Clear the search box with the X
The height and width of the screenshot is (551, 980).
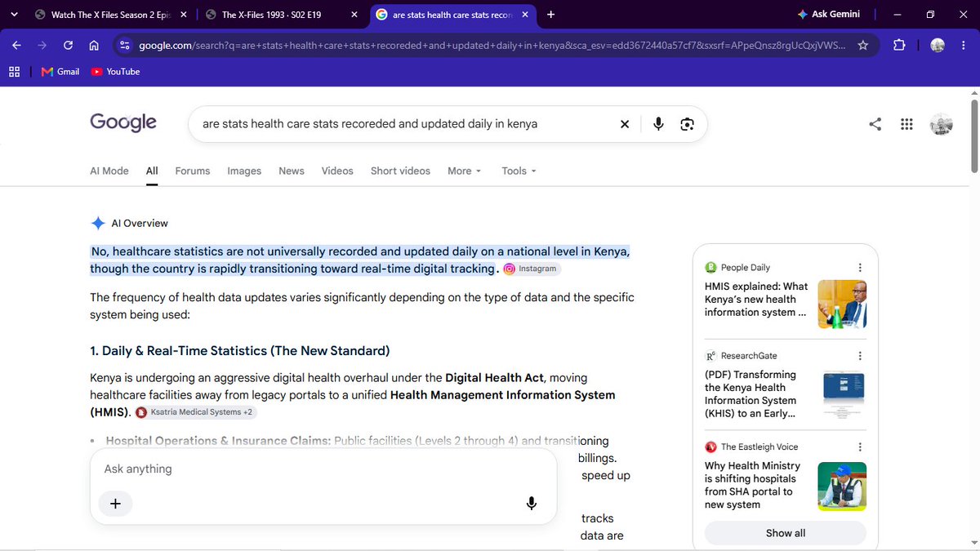coord(625,124)
